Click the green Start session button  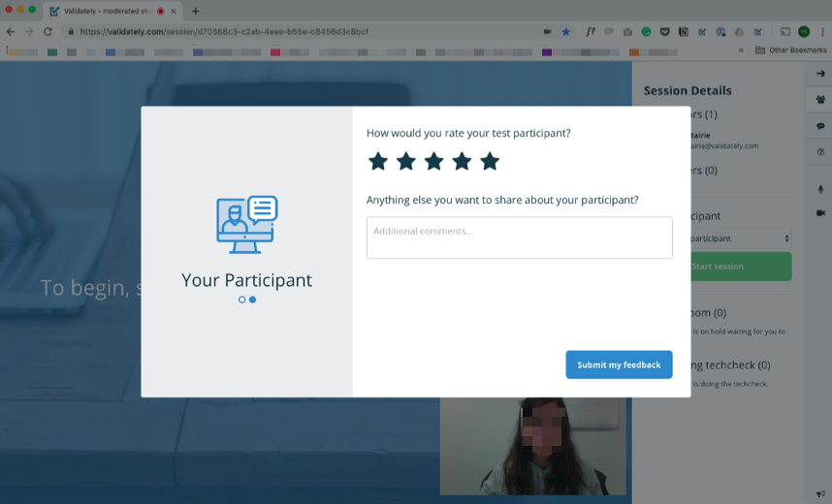point(741,267)
